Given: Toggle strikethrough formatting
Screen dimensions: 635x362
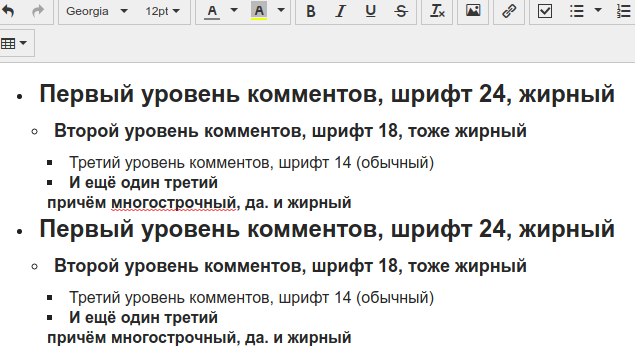Looking at the screenshot, I should click(x=401, y=11).
